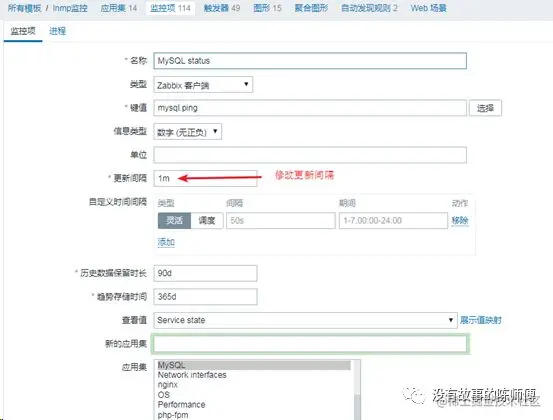Open the 类型 Zabbix 客户端 dropdown

203,85
